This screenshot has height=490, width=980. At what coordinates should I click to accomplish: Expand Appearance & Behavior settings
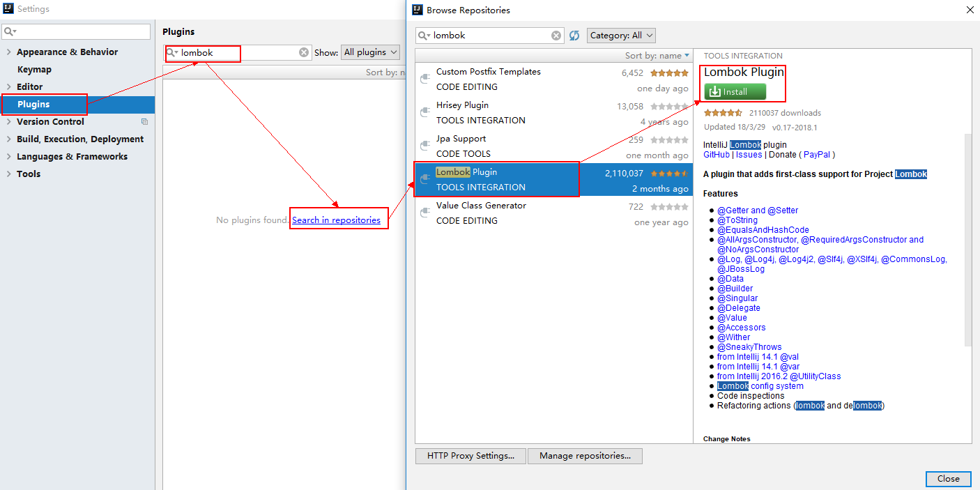8,52
